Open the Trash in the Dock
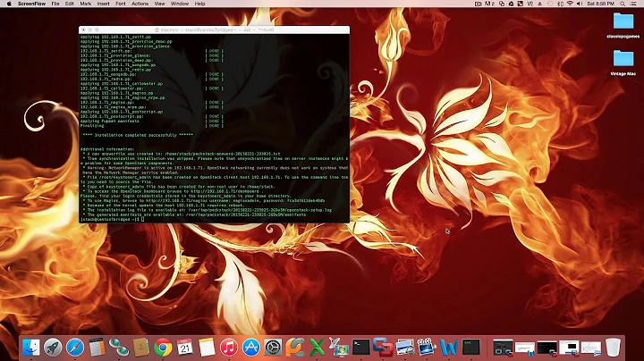This screenshot has height=361, width=644. (x=613, y=348)
